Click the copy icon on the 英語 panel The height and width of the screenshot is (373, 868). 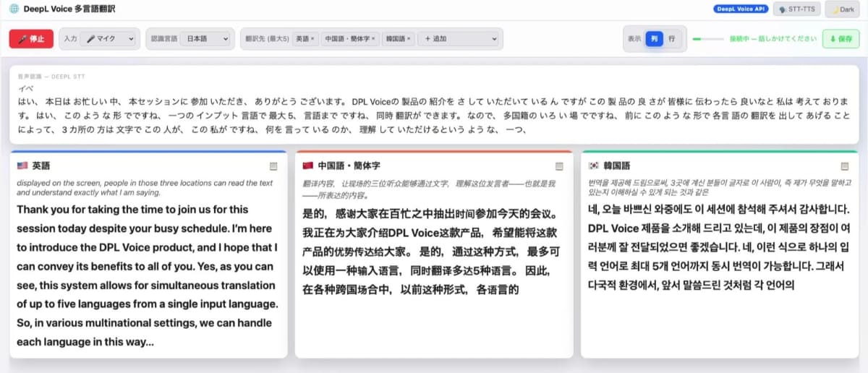click(x=273, y=166)
